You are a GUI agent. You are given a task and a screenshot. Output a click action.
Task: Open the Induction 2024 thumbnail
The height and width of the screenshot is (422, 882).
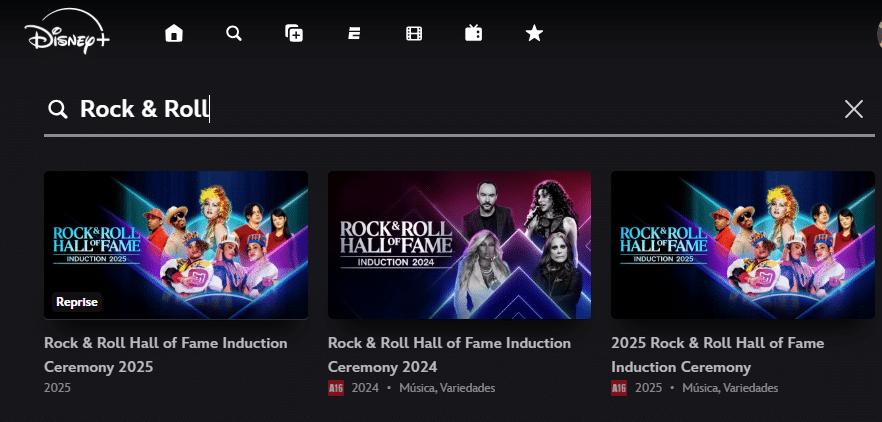coord(459,244)
